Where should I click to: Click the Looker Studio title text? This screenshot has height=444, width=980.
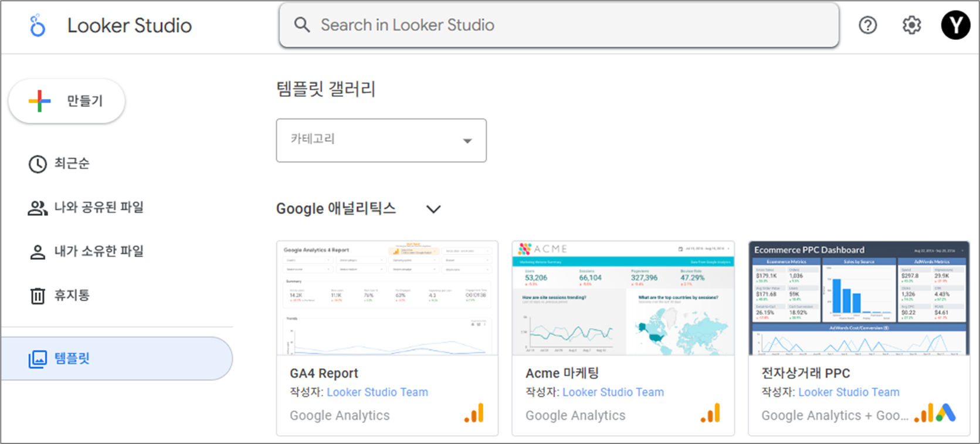point(130,26)
